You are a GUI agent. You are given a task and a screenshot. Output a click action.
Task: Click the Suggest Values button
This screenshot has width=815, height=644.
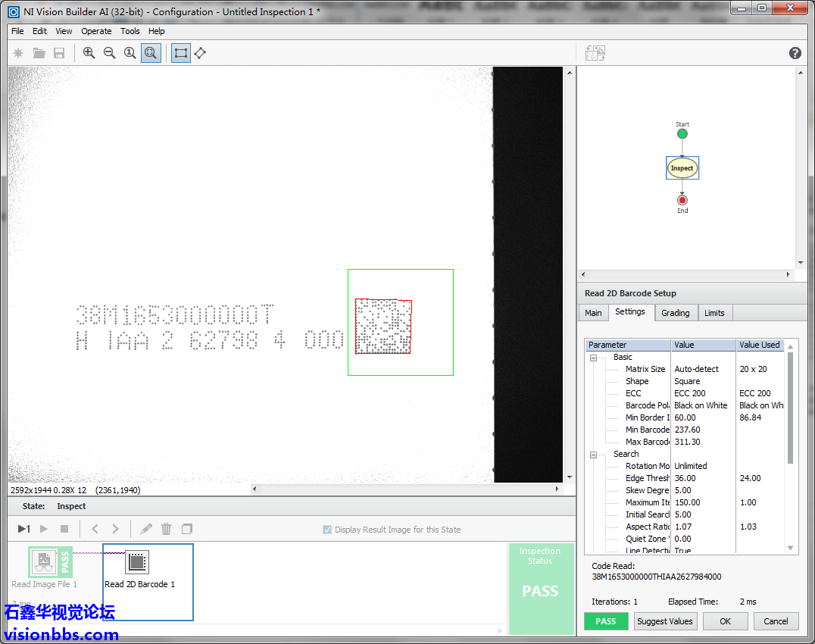point(664,621)
